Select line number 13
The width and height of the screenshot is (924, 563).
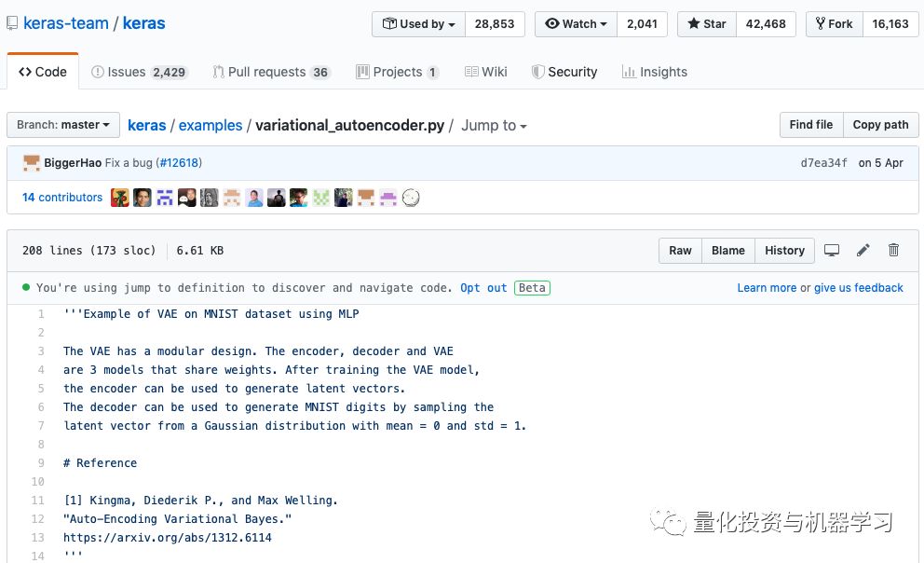37,538
